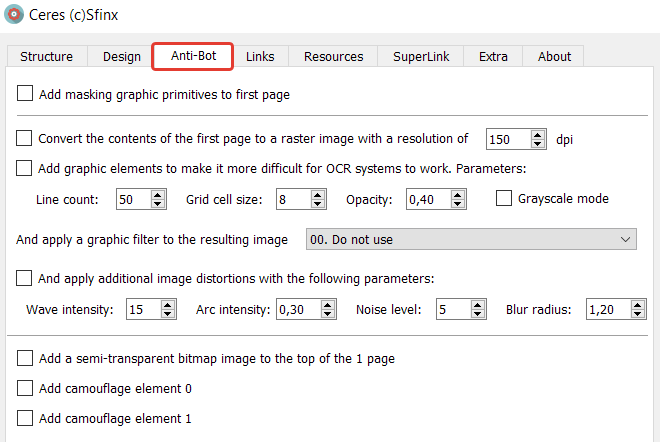Increase the dpi resolution with up arrow
660x442 pixels.
(x=538, y=134)
